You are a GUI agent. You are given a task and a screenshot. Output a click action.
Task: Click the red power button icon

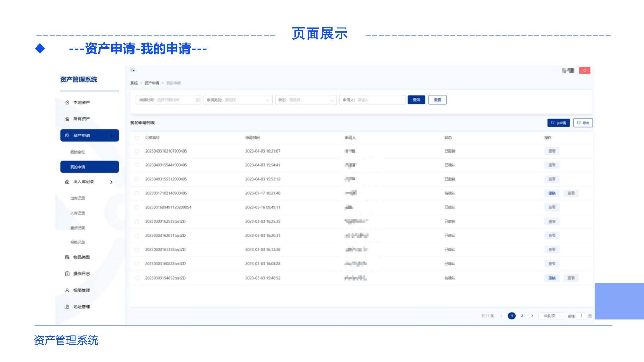click(x=584, y=70)
